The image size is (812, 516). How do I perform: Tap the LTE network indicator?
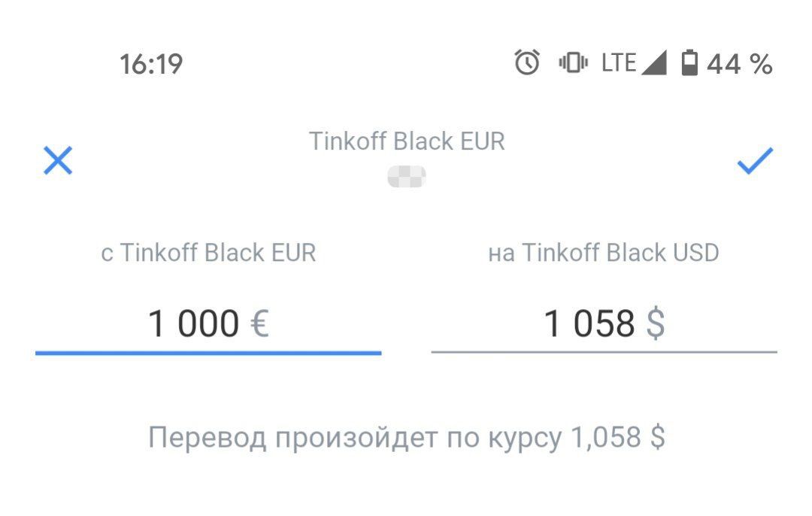click(x=619, y=63)
